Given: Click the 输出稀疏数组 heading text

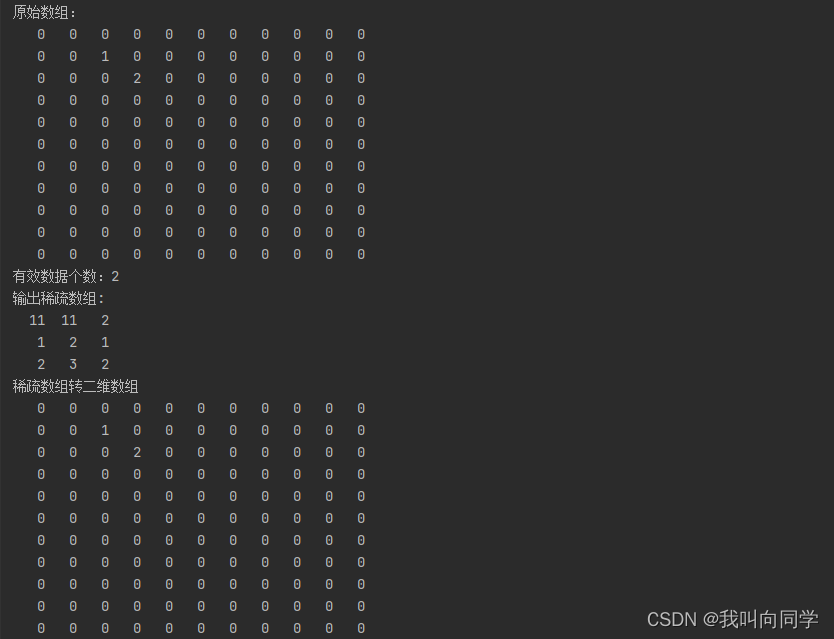Looking at the screenshot, I should [58, 299].
